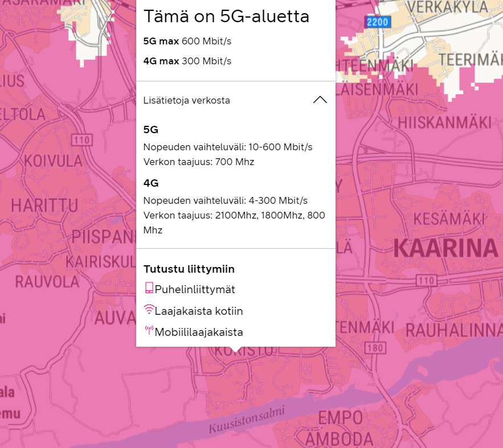The image size is (503, 448).
Task: Click the Wi-Fi icon beside Laajakaista kotiin
Action: point(149,310)
